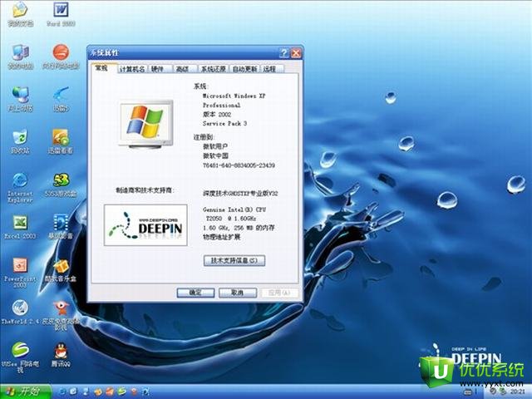Switch to the Automatic Updates tab
Viewport: 532px width, 399px height.
(x=244, y=69)
